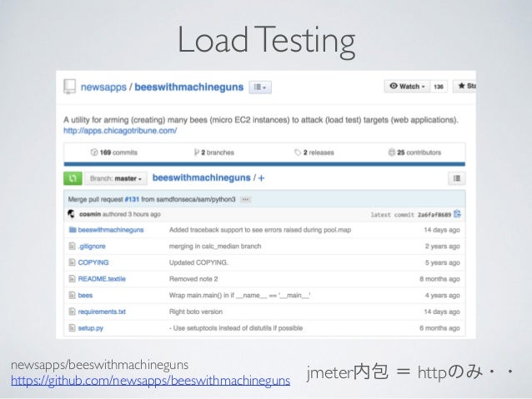
Task: Open commit message 'Updated COPYING.'
Action: pyautogui.click(x=198, y=262)
